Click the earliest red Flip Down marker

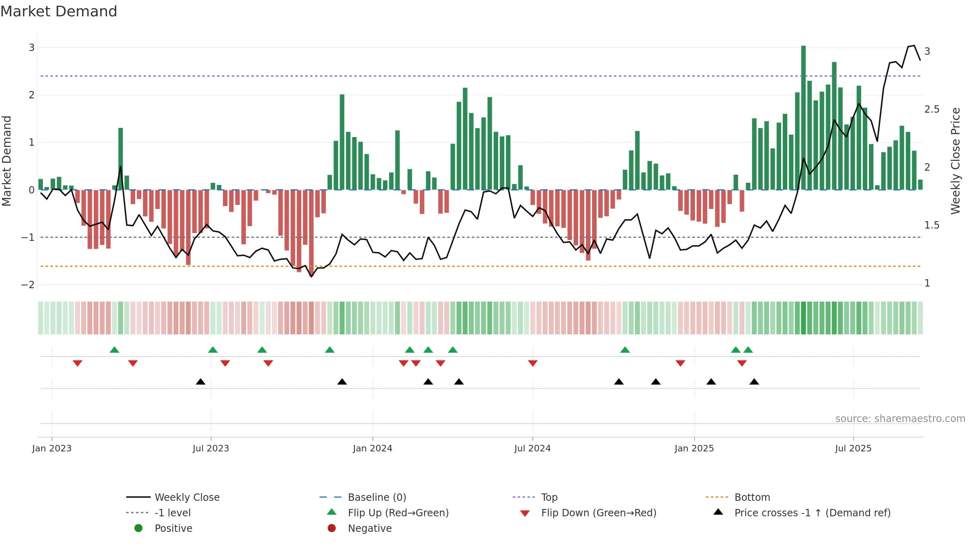[78, 363]
